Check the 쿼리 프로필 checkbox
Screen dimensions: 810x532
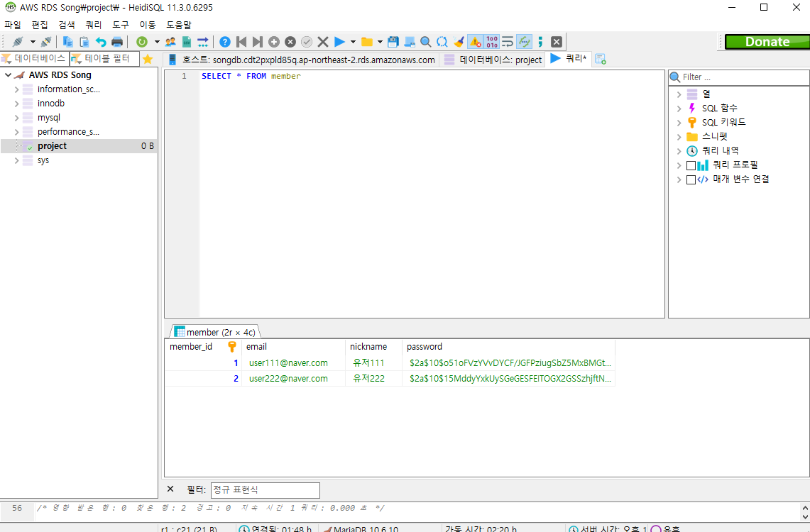691,166
